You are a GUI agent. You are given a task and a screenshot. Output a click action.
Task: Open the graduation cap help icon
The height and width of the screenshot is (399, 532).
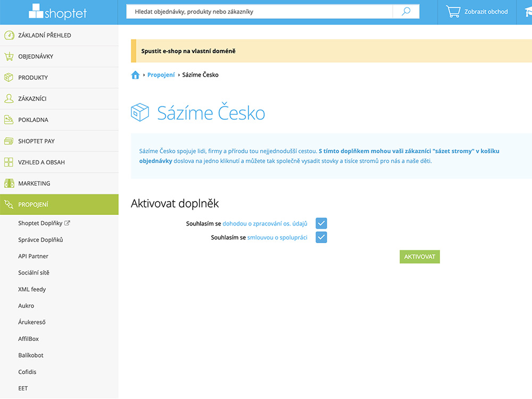[x=528, y=12]
